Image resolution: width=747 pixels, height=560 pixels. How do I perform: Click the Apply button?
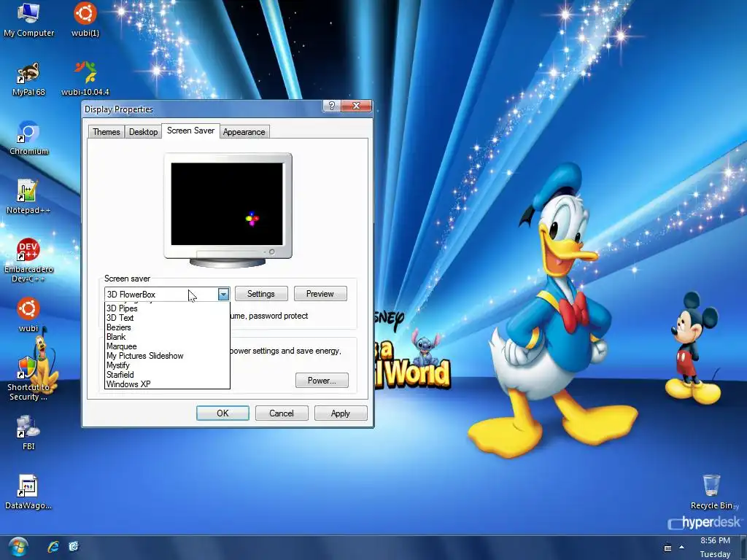tap(341, 413)
